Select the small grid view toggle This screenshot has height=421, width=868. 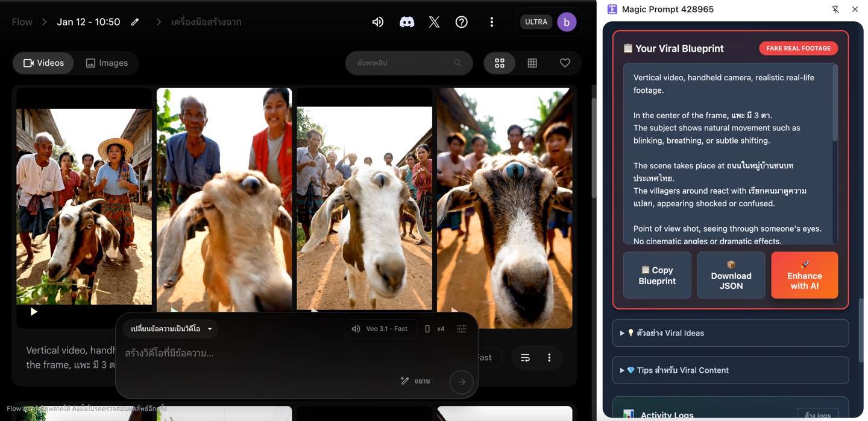click(532, 63)
